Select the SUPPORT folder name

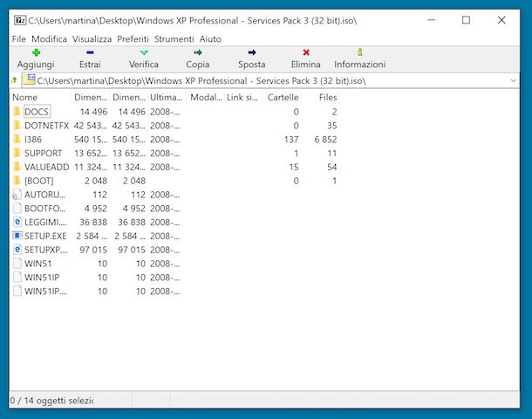pyautogui.click(x=43, y=154)
